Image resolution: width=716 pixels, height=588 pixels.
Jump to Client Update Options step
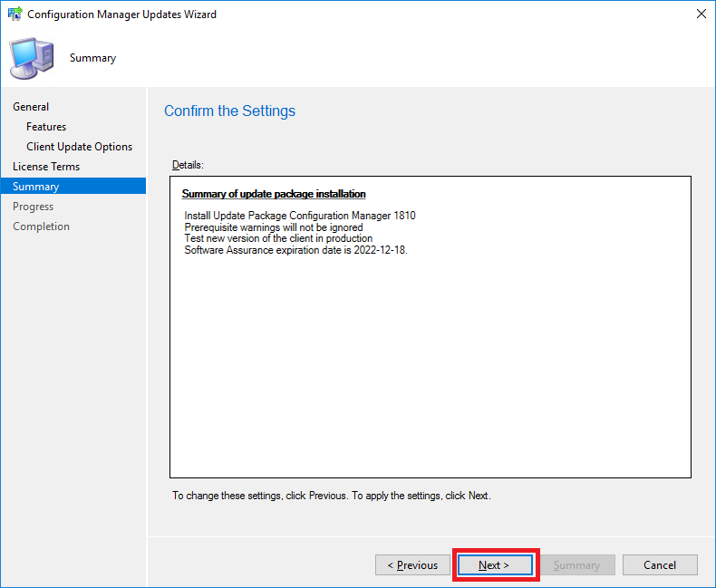[80, 147]
